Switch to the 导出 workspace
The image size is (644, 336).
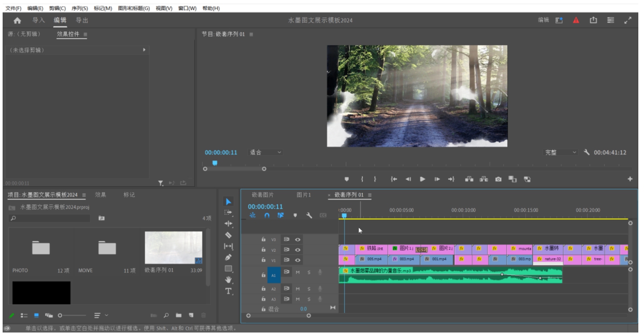point(82,20)
